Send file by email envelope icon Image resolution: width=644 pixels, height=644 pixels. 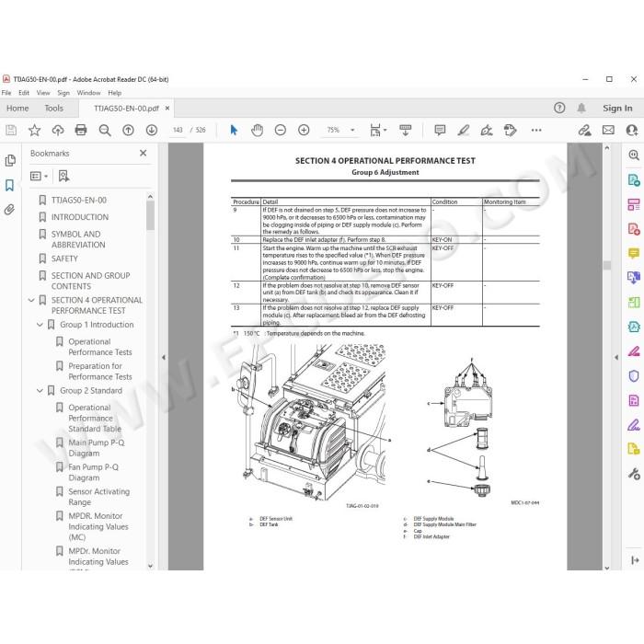pos(608,131)
